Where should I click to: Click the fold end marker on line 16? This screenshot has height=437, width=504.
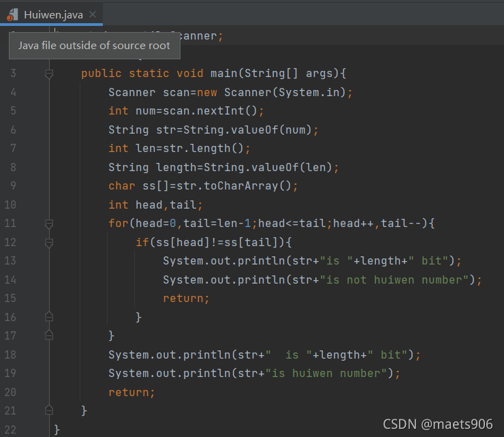(x=49, y=316)
